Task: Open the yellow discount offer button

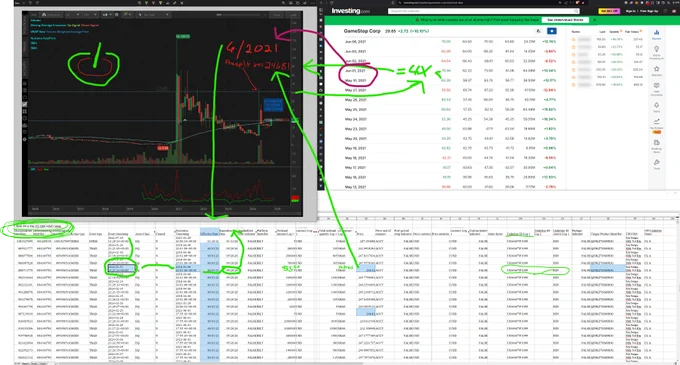Action: (x=609, y=11)
